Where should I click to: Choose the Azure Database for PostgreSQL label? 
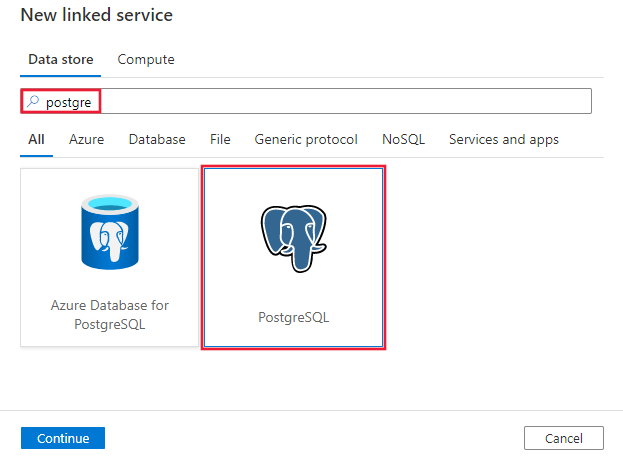(x=110, y=316)
